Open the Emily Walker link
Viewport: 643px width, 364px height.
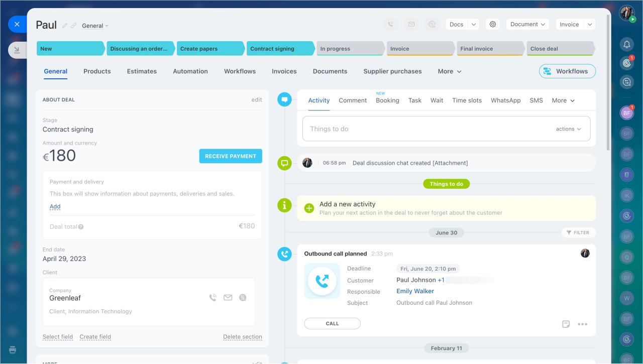(x=415, y=291)
